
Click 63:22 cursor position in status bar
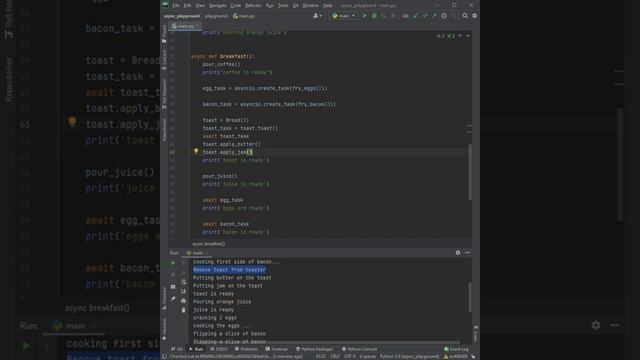pyautogui.click(x=321, y=356)
